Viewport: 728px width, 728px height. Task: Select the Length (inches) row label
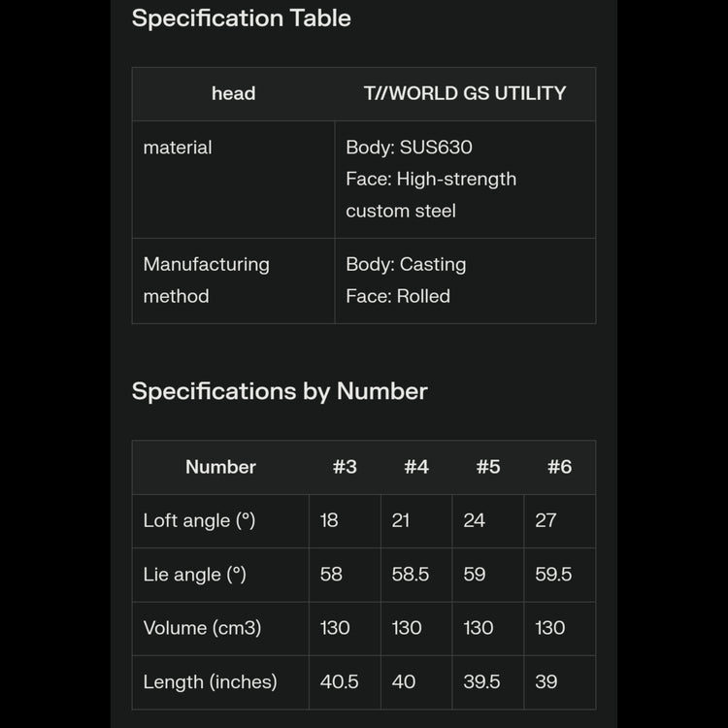pos(210,682)
